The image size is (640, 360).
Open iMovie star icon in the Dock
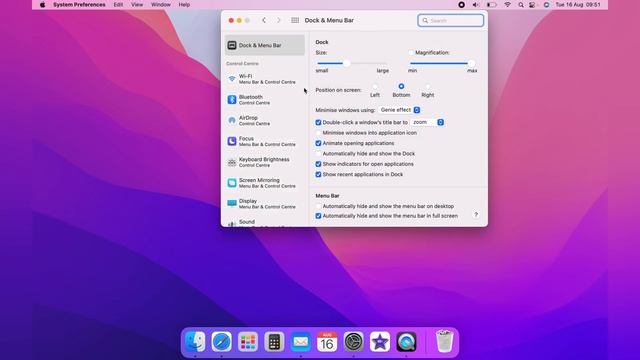380,342
